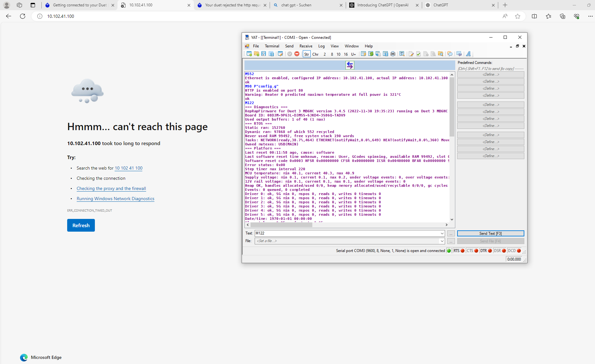Click the first <Define...> predefined command button
This screenshot has width=595, height=364.
(491, 74)
